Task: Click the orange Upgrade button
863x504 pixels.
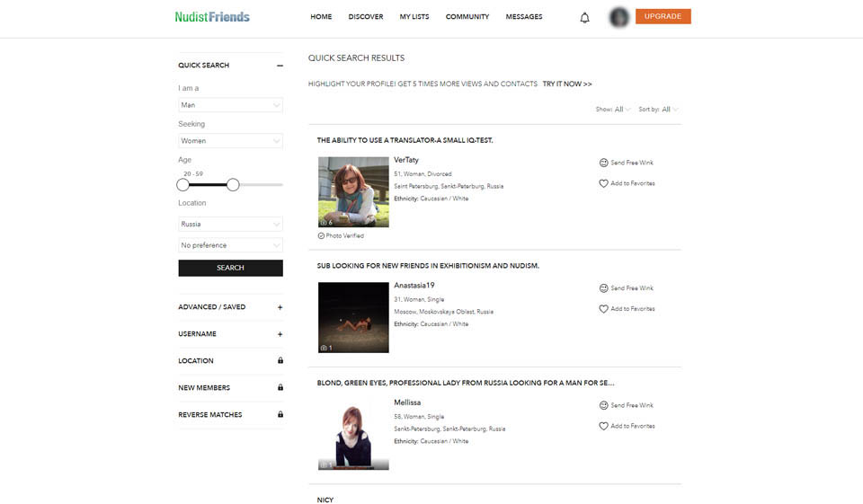Action: pyautogui.click(x=663, y=16)
